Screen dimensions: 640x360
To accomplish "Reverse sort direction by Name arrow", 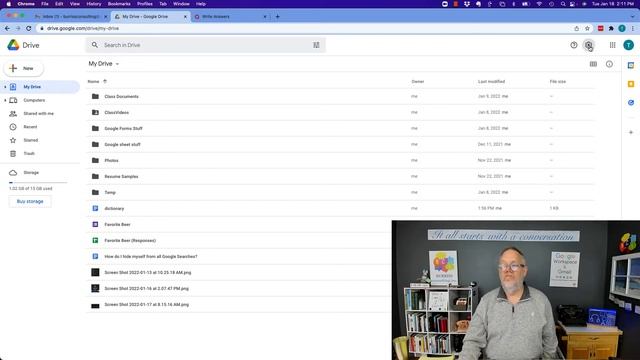I will pyautogui.click(x=105, y=81).
